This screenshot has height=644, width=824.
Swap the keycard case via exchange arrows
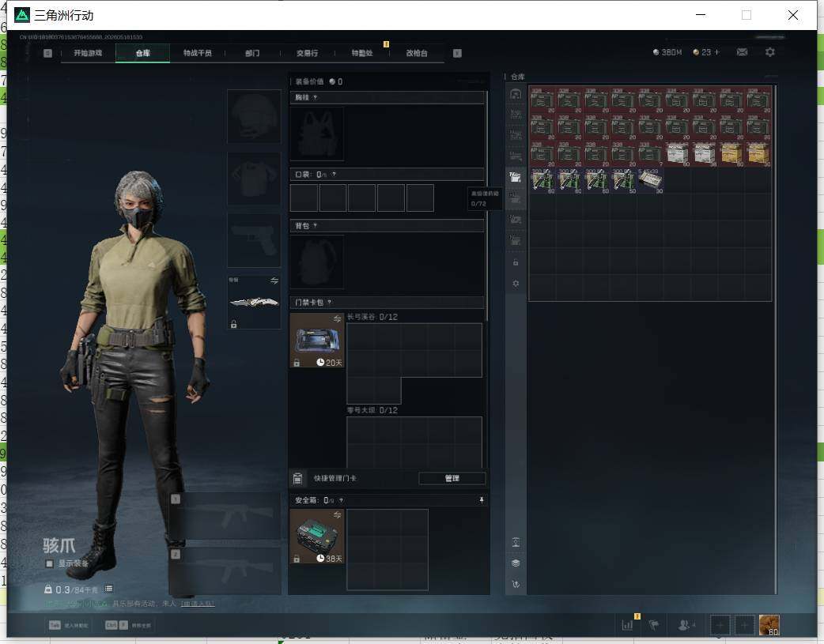tap(338, 319)
